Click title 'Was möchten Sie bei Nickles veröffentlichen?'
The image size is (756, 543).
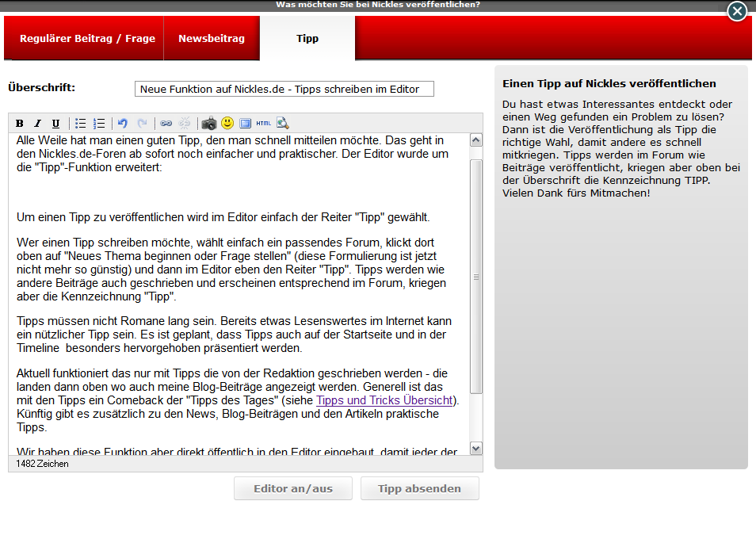click(378, 4)
